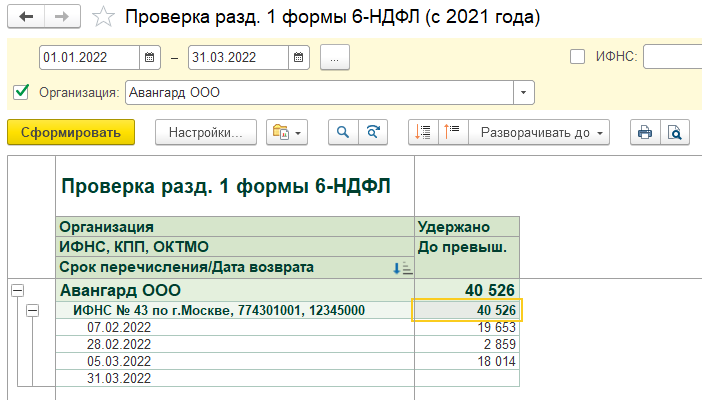
Task: Select the 31.03.2022 date row
Action: click(235, 378)
